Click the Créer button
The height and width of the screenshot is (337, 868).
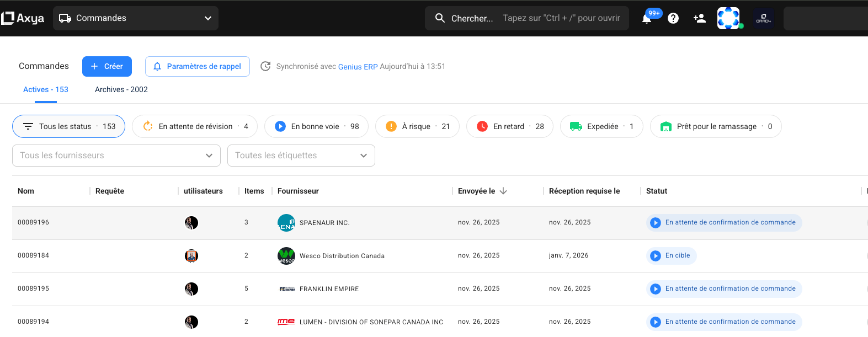[x=107, y=66]
